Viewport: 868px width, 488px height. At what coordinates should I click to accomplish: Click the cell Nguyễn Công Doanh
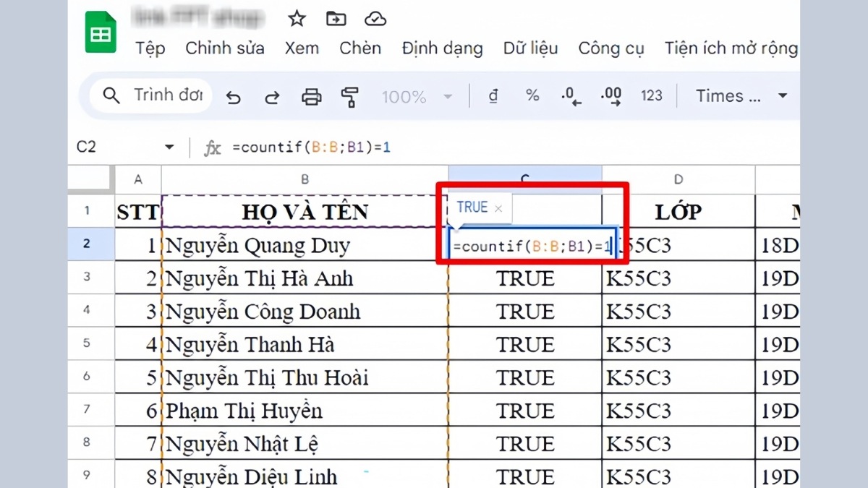[305, 312]
